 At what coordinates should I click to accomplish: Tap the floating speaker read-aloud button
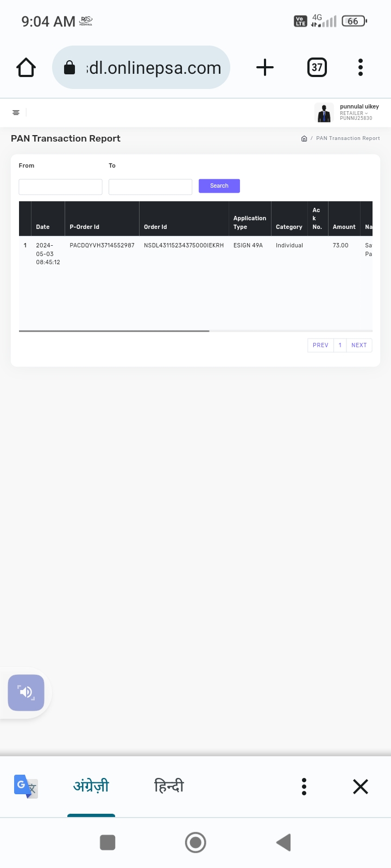[x=26, y=692]
